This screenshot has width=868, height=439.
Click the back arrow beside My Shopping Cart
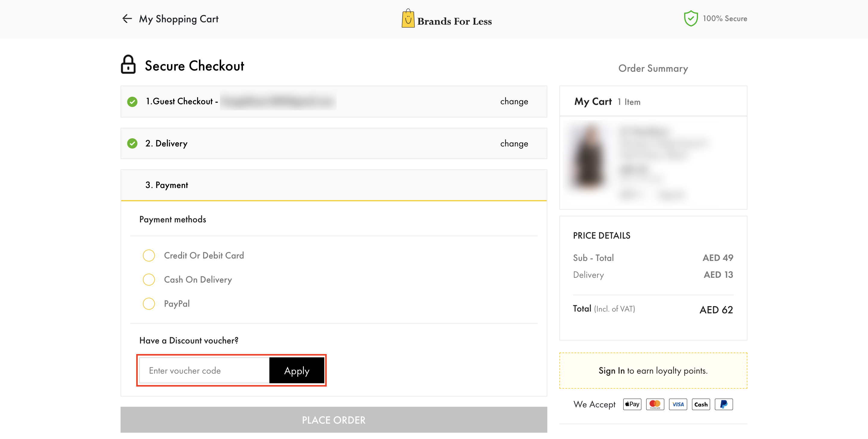(127, 19)
